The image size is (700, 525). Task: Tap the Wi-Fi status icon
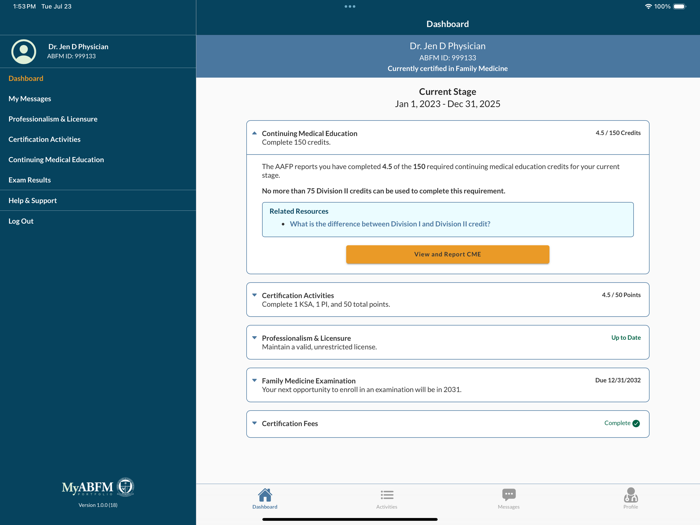tap(648, 6)
